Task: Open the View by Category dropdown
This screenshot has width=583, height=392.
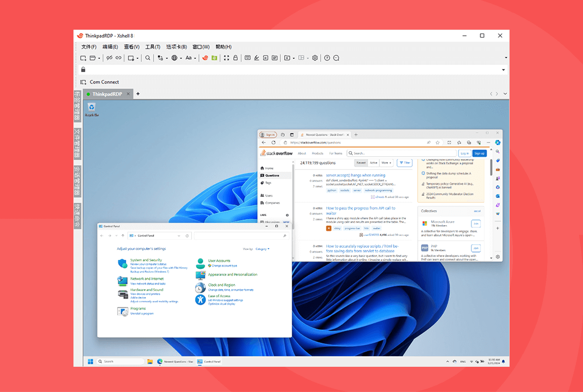Action: [x=262, y=249]
